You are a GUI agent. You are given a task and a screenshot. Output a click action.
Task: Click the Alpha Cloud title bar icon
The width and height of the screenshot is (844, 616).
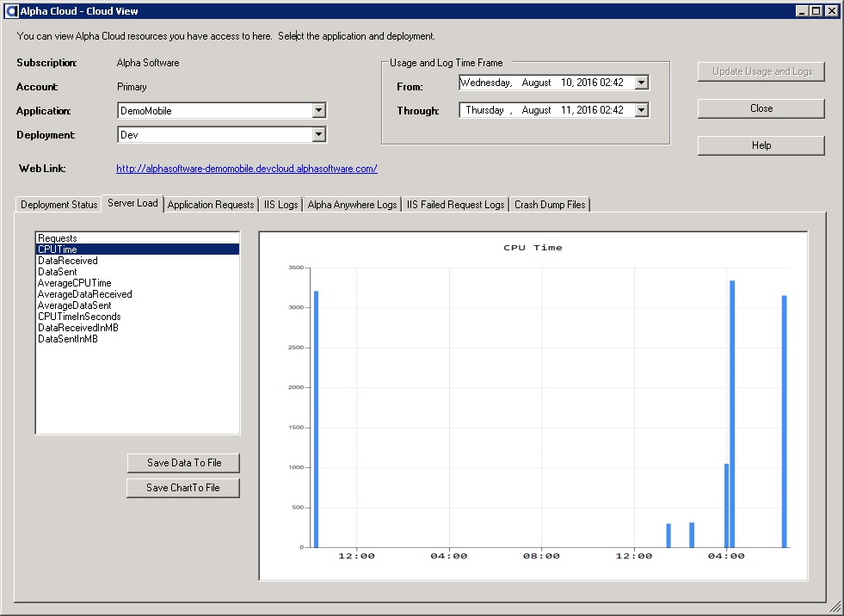tap(11, 11)
